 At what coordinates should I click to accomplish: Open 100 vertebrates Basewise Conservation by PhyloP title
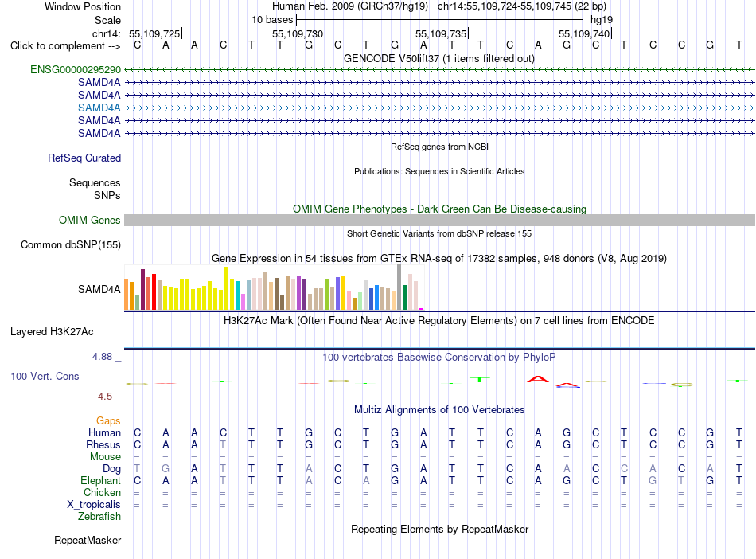[439, 357]
